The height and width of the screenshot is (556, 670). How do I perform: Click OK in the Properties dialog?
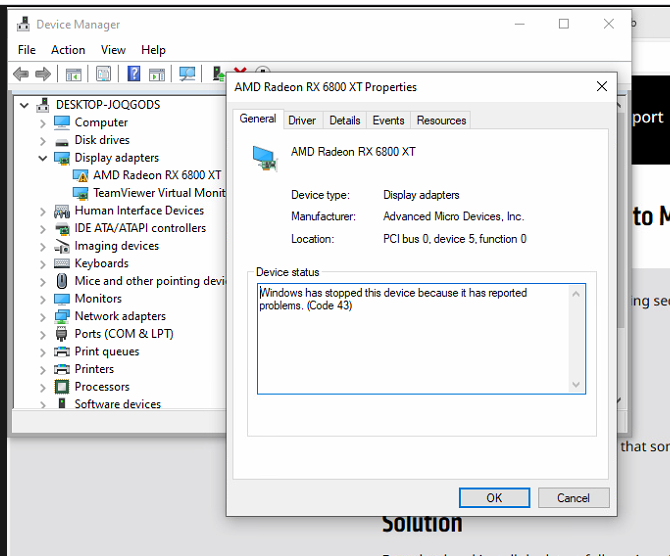494,498
